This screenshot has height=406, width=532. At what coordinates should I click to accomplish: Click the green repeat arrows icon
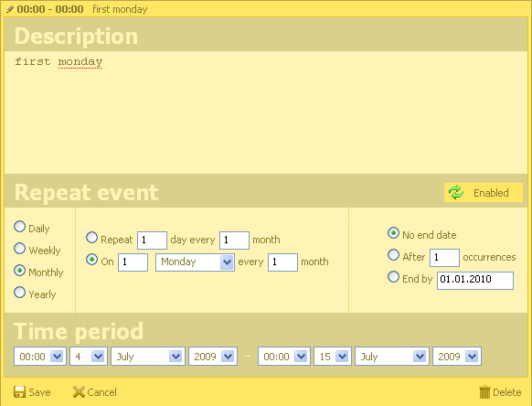coord(456,192)
